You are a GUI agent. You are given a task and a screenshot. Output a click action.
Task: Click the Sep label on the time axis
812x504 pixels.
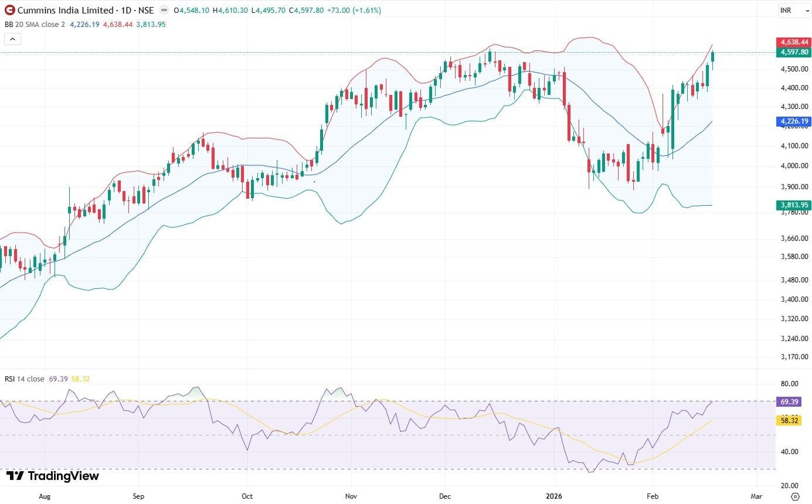pyautogui.click(x=138, y=496)
